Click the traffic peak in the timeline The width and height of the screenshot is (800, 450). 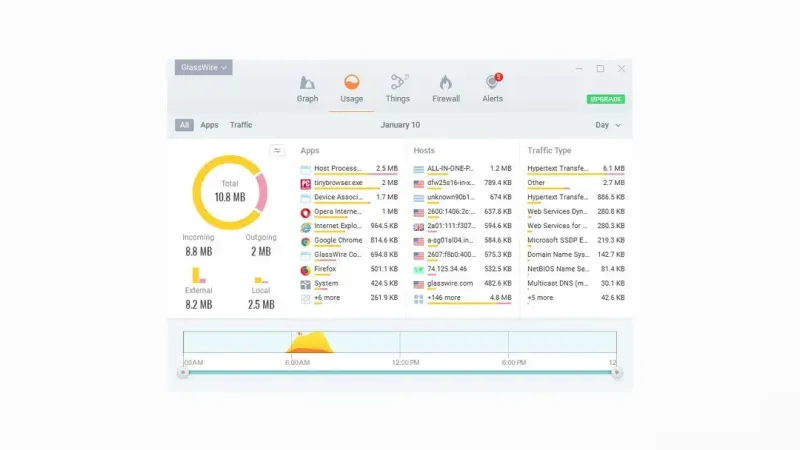310,342
